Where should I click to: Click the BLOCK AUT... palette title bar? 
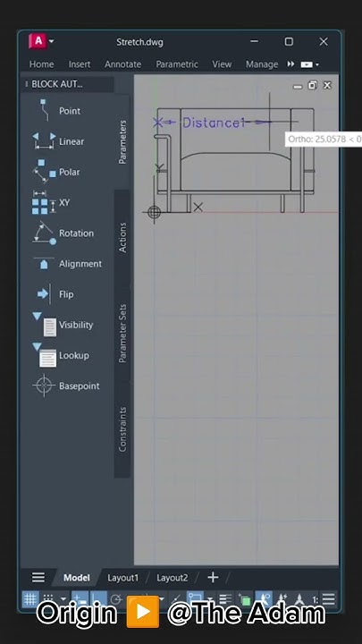68,84
